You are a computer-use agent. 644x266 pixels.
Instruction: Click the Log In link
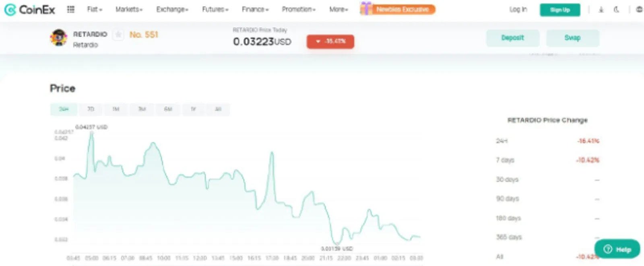pos(518,10)
